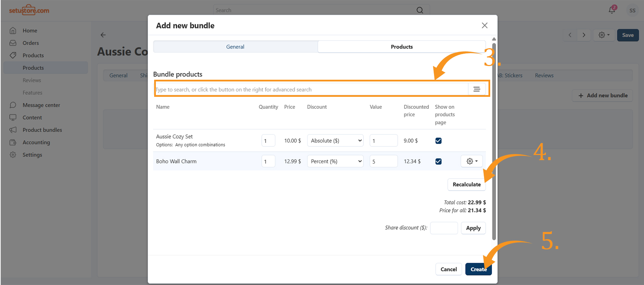Select Products submenu item in sidebar

[46, 68]
